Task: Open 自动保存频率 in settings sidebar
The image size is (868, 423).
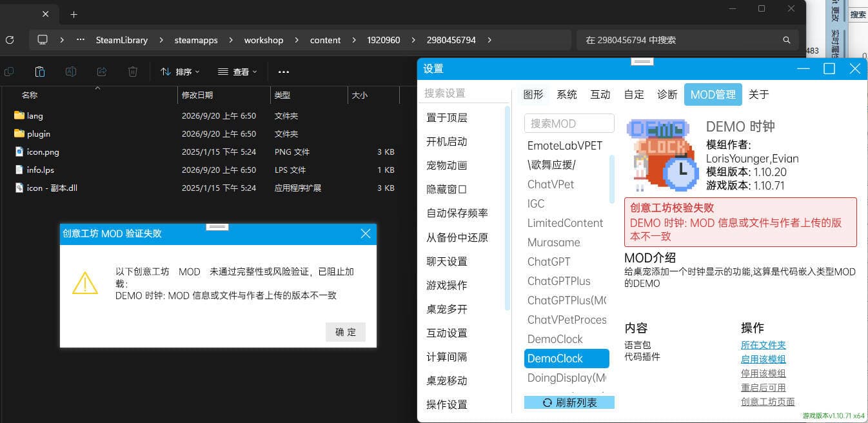Action: point(457,213)
